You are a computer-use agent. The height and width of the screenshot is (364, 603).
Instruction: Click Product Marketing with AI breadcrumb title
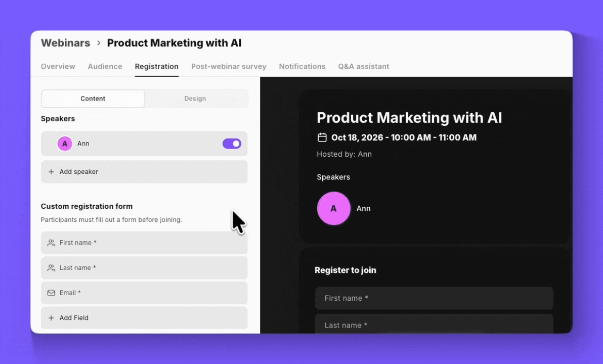coord(174,43)
